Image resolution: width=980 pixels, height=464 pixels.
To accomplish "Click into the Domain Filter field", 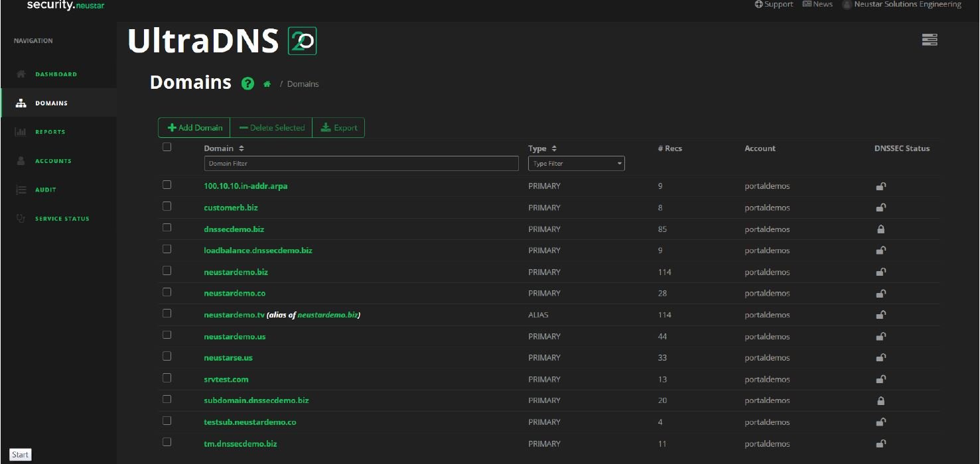I will 361,164.
